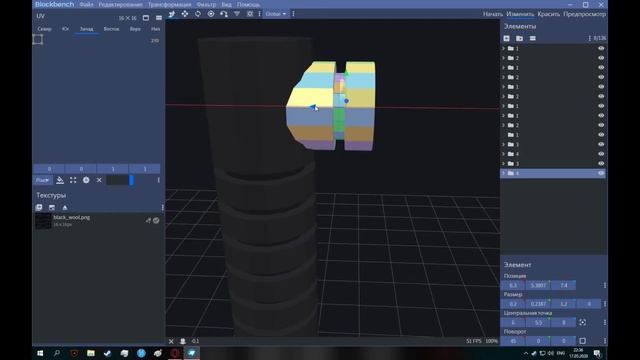Image resolution: width=640 pixels, height=360 pixels.
Task: Open File Explorer from taskbar
Action: [91, 353]
